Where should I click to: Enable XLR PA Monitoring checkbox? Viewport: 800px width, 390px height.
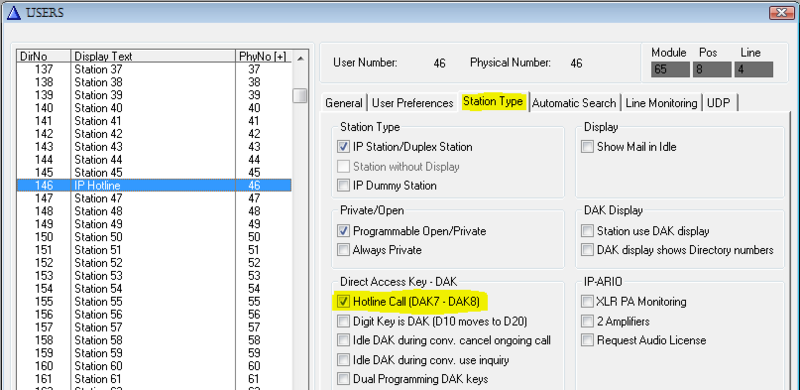coord(588,302)
